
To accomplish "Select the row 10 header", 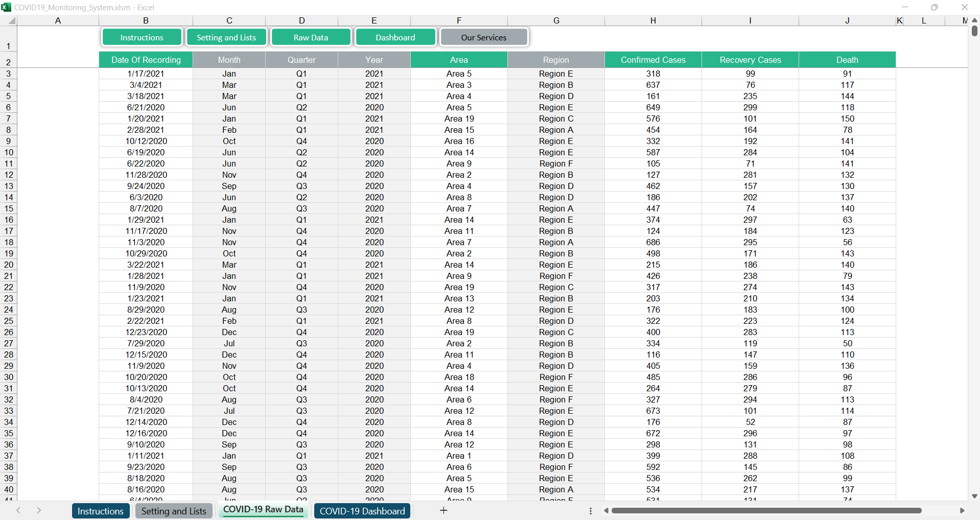I will point(9,152).
